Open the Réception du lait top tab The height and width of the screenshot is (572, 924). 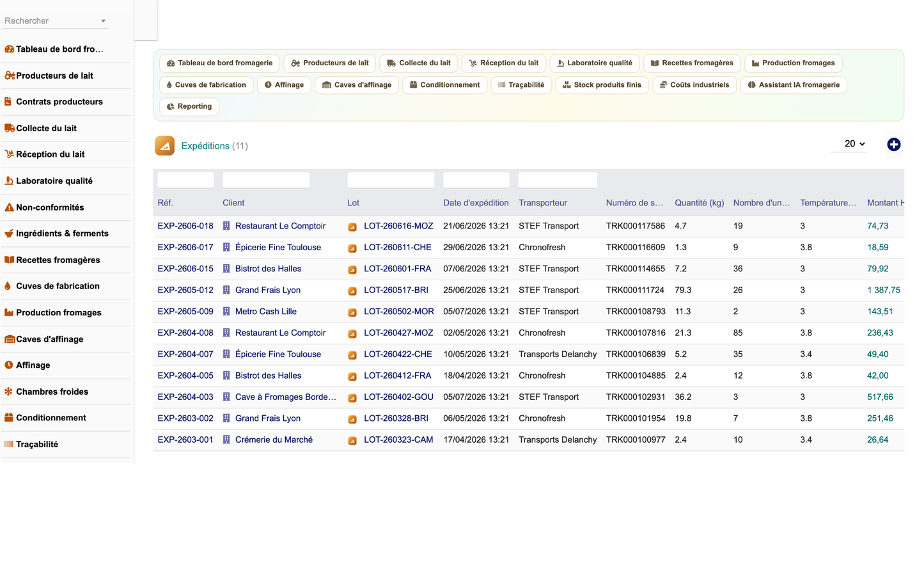(x=504, y=63)
